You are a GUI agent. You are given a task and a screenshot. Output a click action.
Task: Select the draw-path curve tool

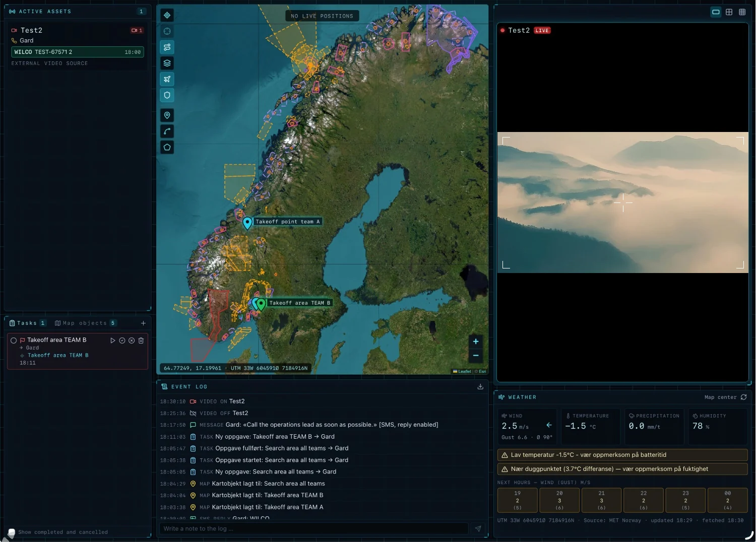coord(167,131)
